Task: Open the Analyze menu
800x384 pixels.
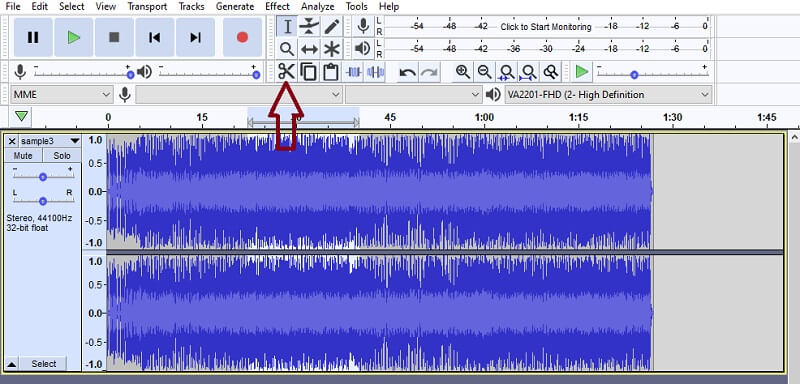Action: 317,7
